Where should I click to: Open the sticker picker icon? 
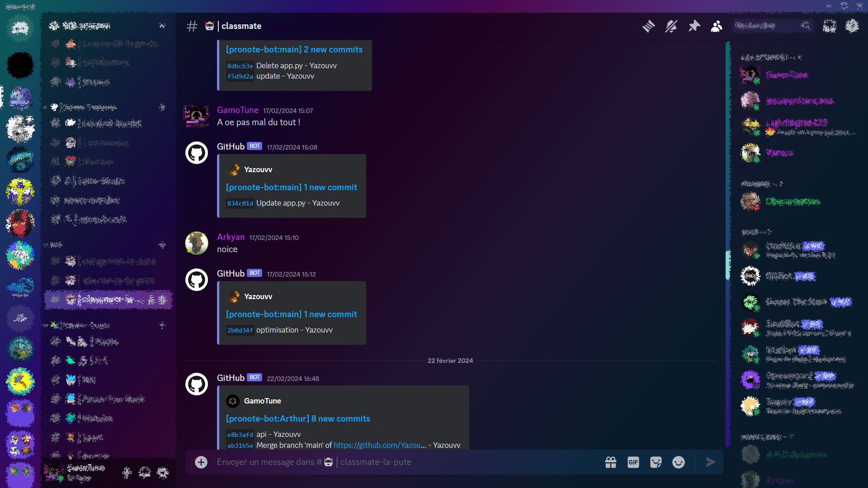coord(656,462)
